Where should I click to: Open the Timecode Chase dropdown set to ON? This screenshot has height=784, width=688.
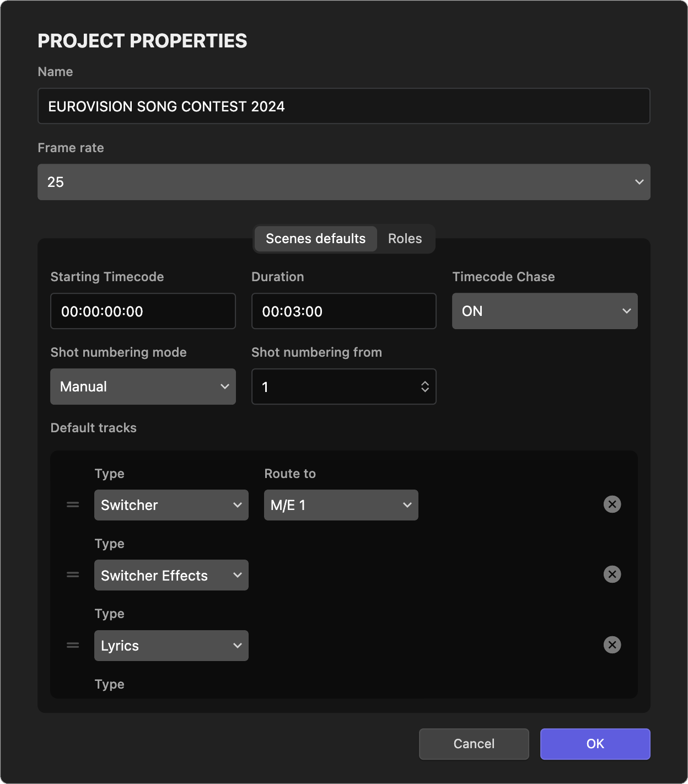point(545,311)
